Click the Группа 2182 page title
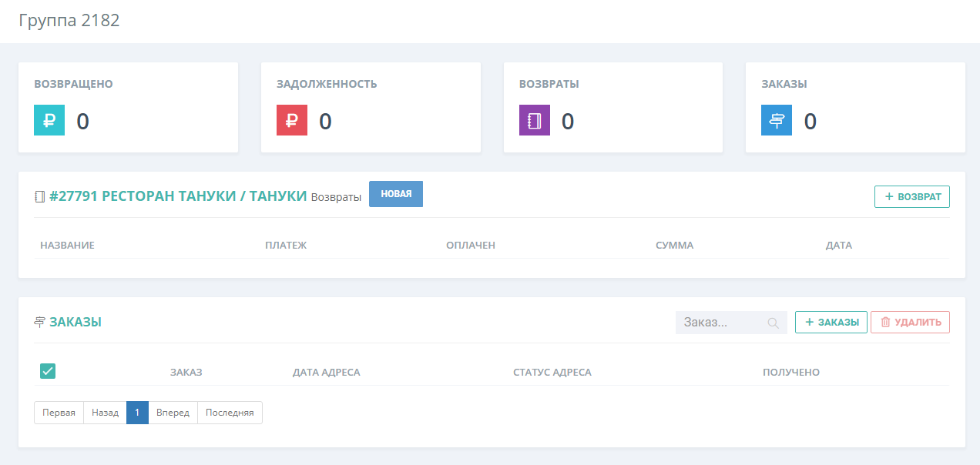 coord(69,21)
